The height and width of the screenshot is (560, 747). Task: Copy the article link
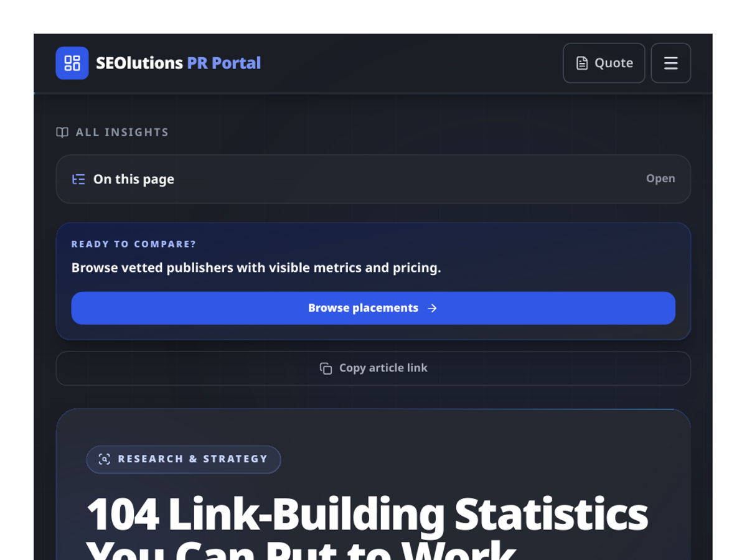(x=373, y=368)
